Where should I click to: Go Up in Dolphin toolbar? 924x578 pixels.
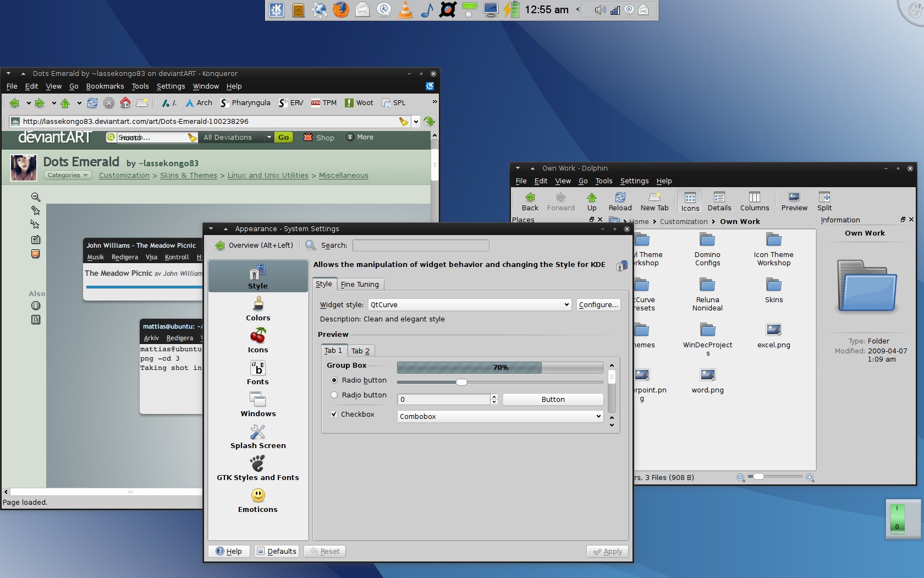coord(591,201)
